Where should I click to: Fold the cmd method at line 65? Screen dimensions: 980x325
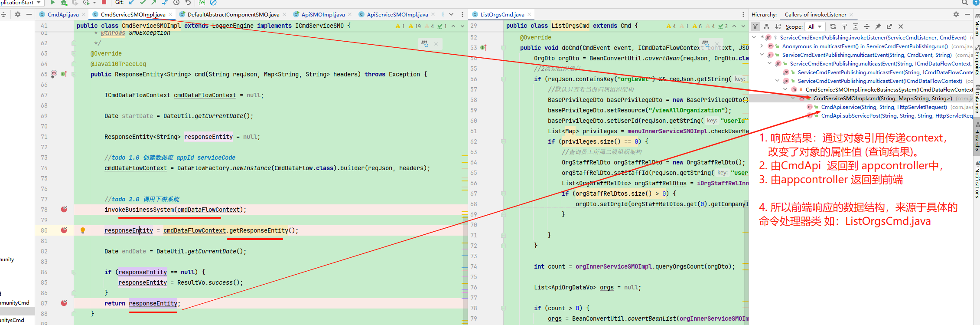pyautogui.click(x=74, y=74)
